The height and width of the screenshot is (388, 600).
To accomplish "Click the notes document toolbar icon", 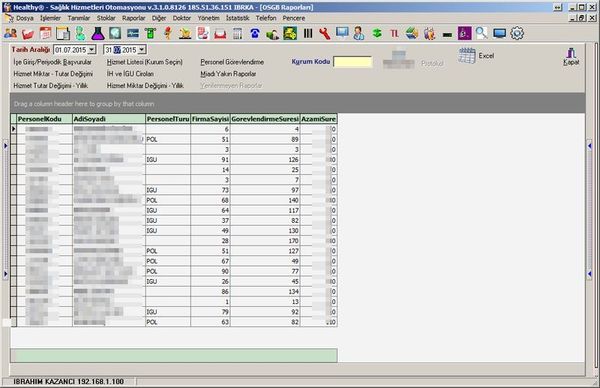I will 63,33.
